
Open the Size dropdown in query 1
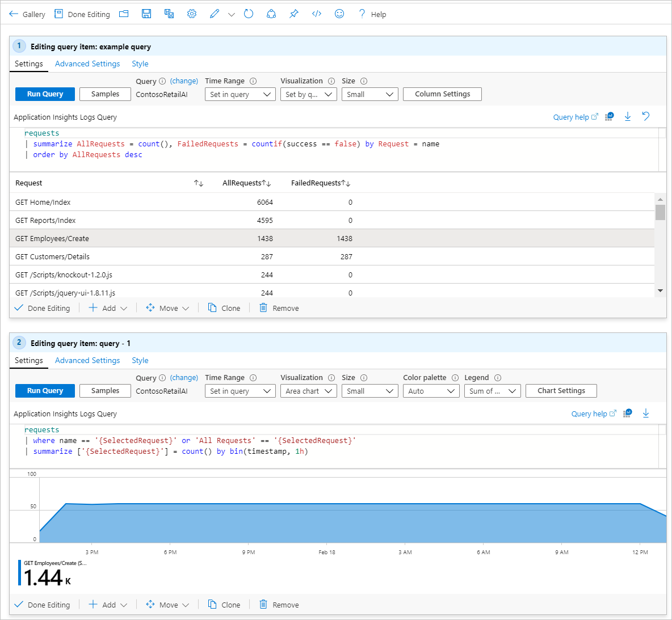pyautogui.click(x=369, y=94)
